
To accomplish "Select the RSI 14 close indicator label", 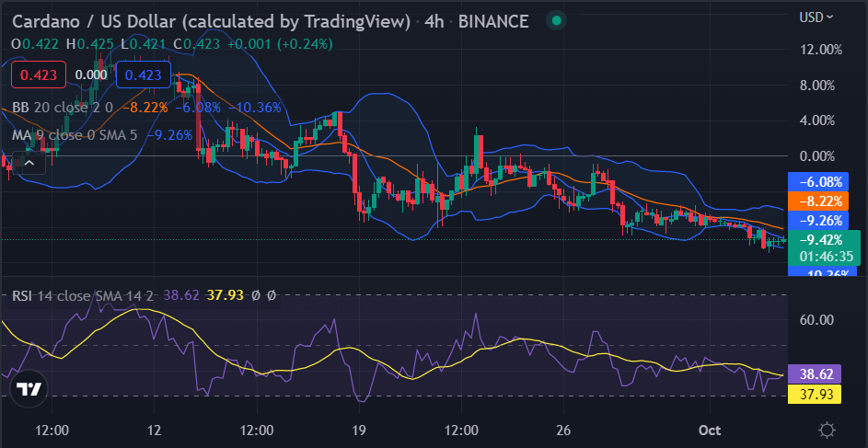I will [83, 296].
